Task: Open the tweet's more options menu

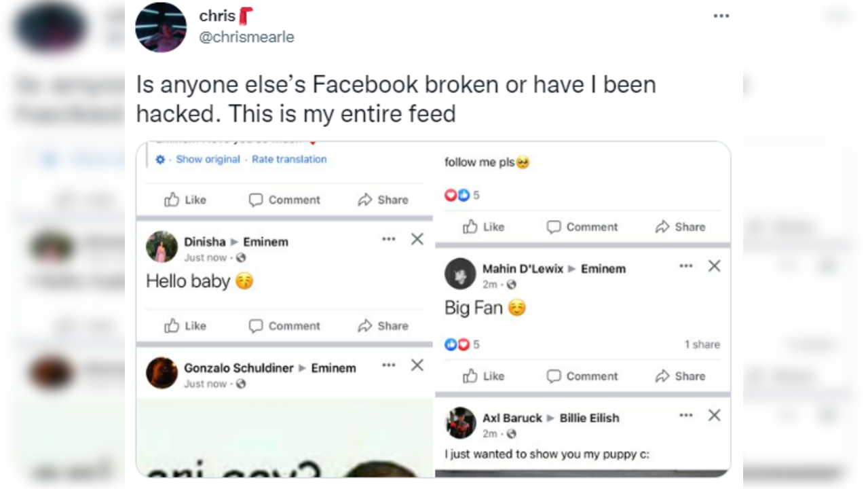Action: [x=721, y=15]
